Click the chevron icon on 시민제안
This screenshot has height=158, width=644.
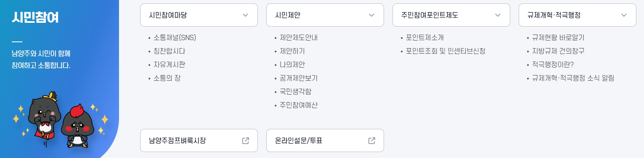point(372,15)
